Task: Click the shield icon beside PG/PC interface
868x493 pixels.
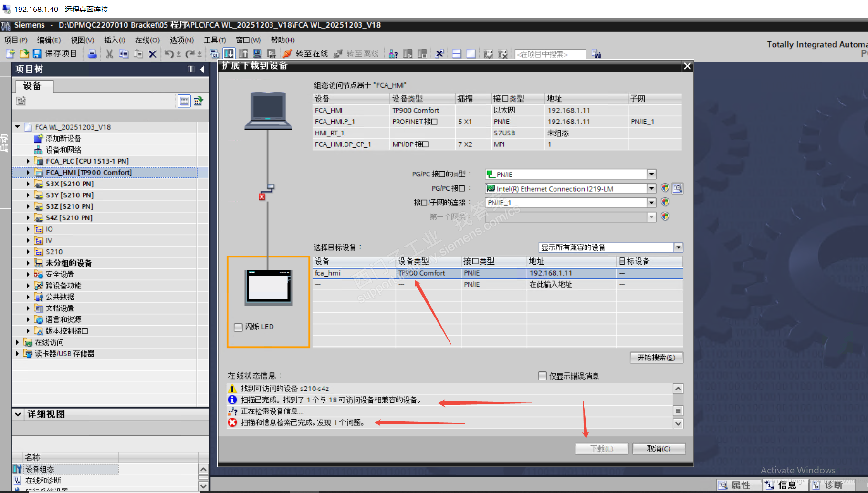Action: point(665,188)
